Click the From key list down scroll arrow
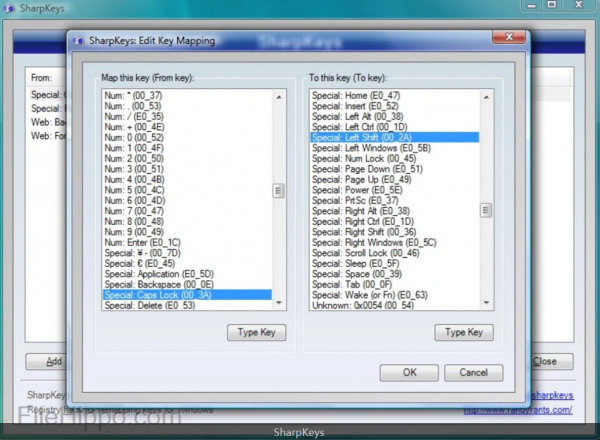600x440 pixels. click(279, 303)
